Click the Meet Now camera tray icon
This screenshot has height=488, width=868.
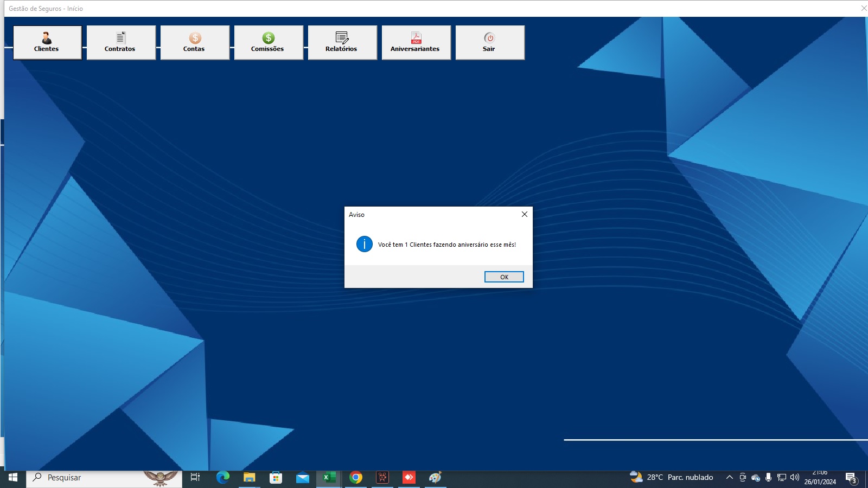click(743, 477)
